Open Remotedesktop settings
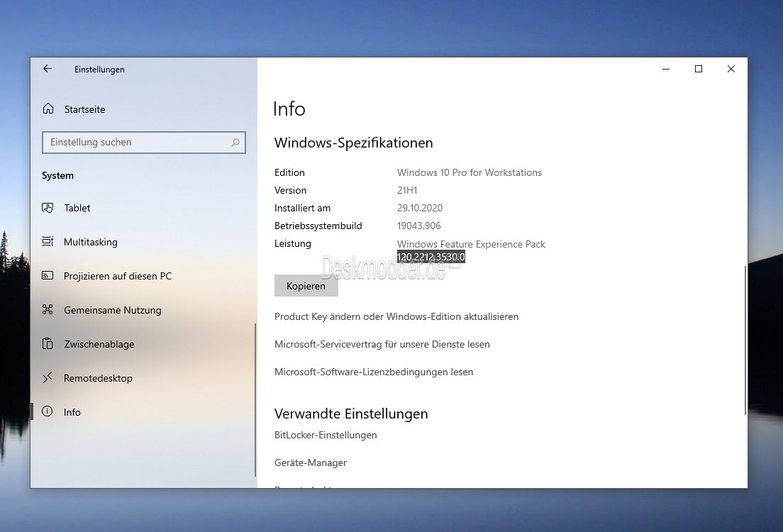 point(98,378)
